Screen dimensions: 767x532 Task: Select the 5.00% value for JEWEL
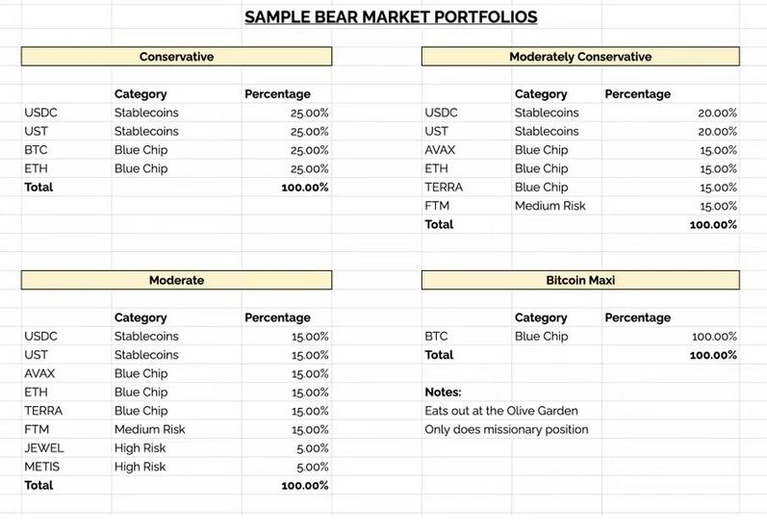pyautogui.click(x=313, y=448)
